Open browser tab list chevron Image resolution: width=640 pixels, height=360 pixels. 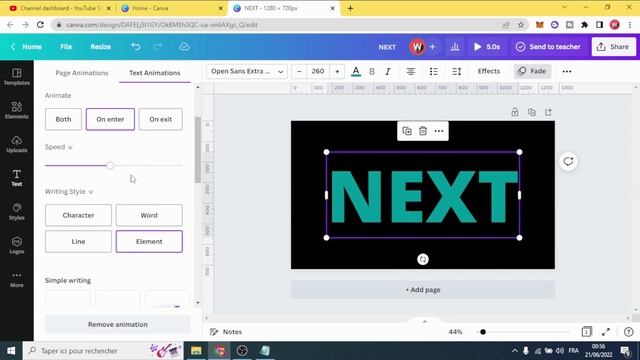click(x=564, y=7)
